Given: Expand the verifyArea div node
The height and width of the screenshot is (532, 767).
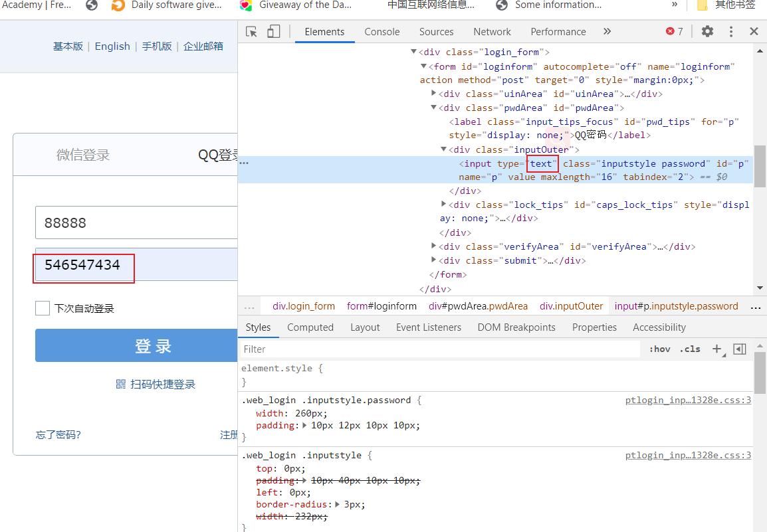Looking at the screenshot, I should tap(433, 246).
